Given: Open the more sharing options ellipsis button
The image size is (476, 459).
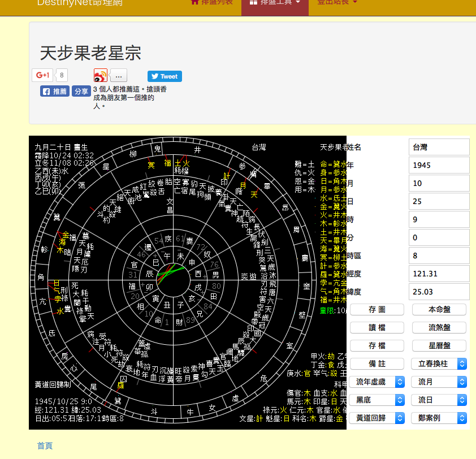Looking at the screenshot, I should (118, 76).
